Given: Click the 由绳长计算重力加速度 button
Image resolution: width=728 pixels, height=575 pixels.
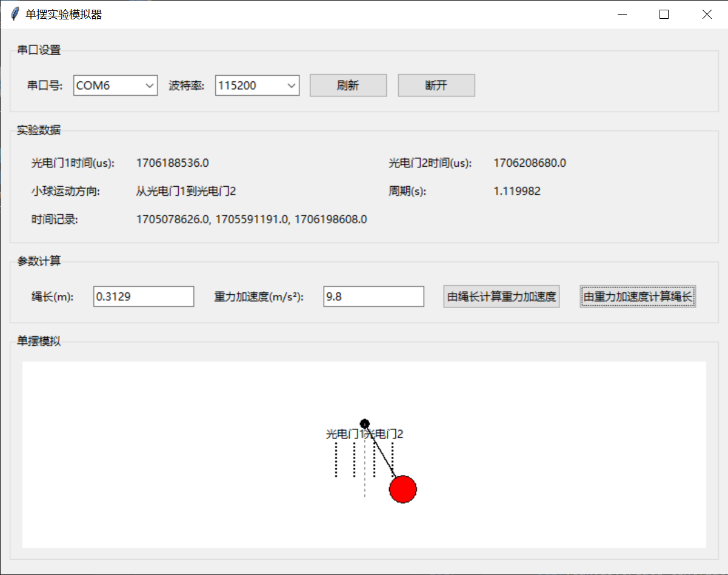Looking at the screenshot, I should pos(501,297).
